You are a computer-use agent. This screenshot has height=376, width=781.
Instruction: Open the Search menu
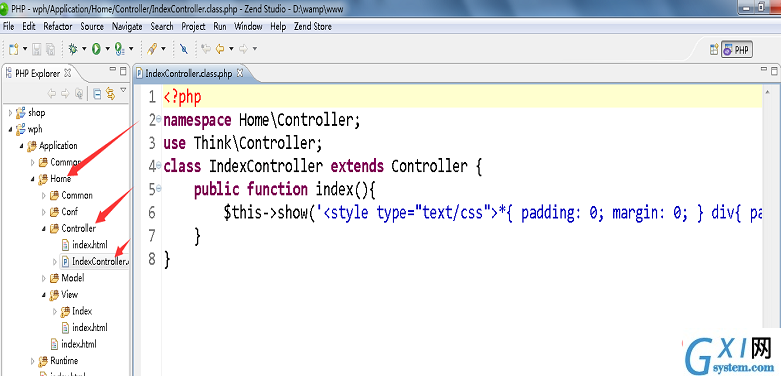(162, 26)
